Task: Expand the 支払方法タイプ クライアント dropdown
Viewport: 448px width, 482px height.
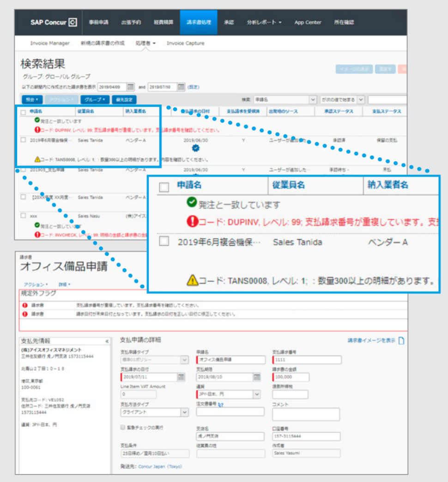Action: pyautogui.click(x=184, y=412)
